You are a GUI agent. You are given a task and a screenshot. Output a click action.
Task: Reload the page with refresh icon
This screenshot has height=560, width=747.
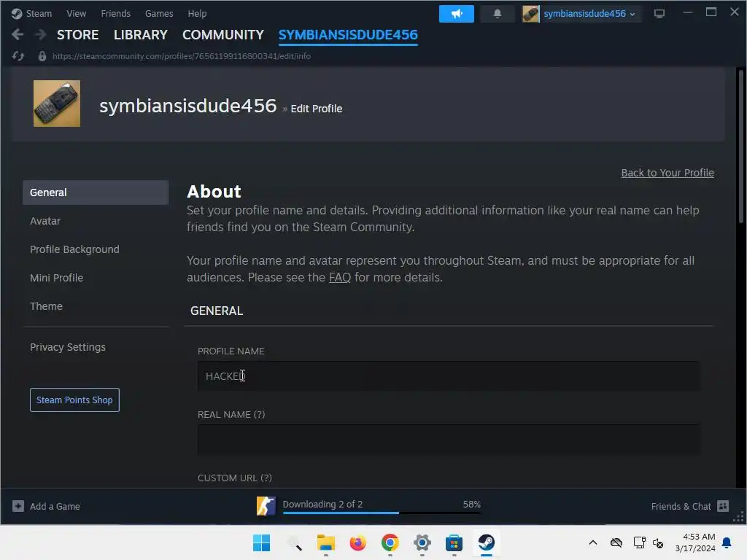tap(18, 56)
